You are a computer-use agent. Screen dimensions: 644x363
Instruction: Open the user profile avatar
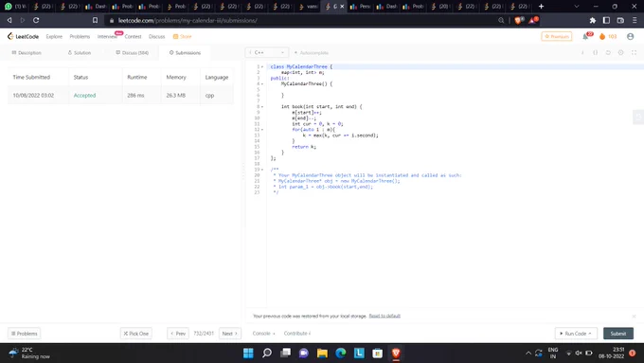pos(630,37)
